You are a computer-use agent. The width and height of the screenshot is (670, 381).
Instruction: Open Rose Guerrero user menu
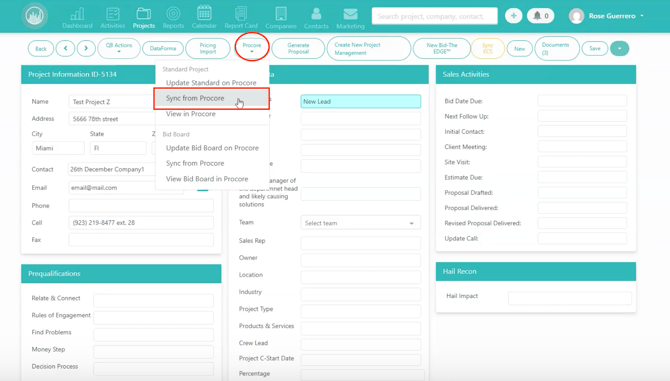616,16
